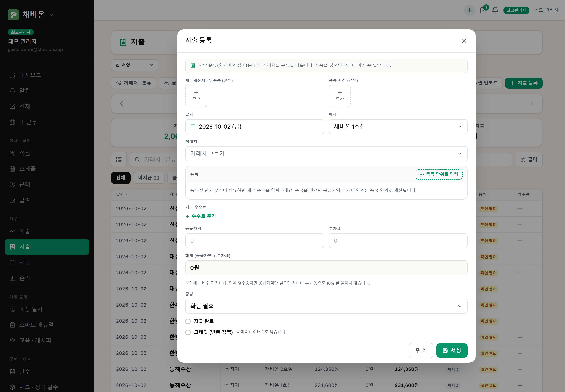Open the date picker calendar icon
The width and height of the screenshot is (565, 392).
[193, 126]
